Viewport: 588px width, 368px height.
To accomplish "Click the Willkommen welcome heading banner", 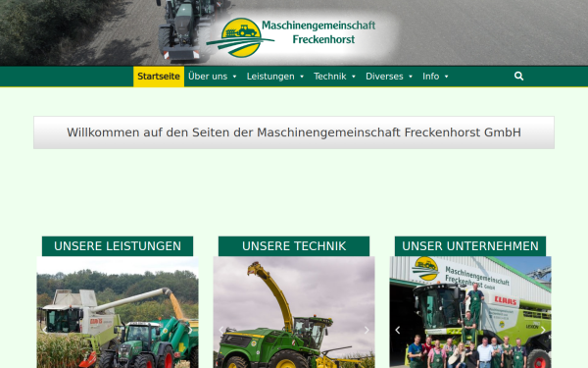I will click(x=294, y=132).
